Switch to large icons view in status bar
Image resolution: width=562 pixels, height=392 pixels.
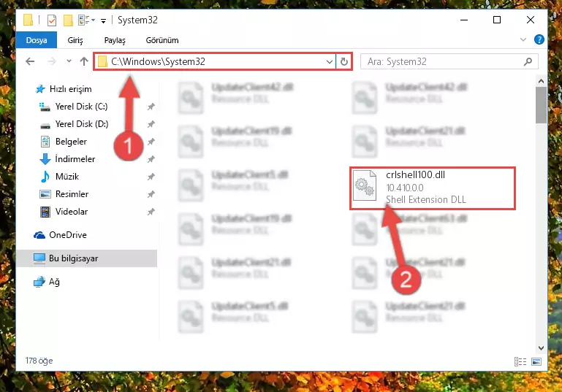tap(536, 361)
